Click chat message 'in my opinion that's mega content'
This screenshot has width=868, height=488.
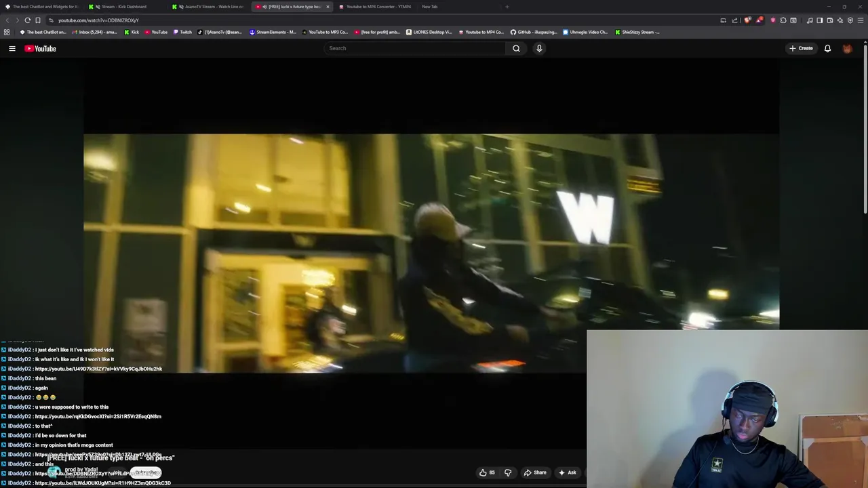point(74,445)
